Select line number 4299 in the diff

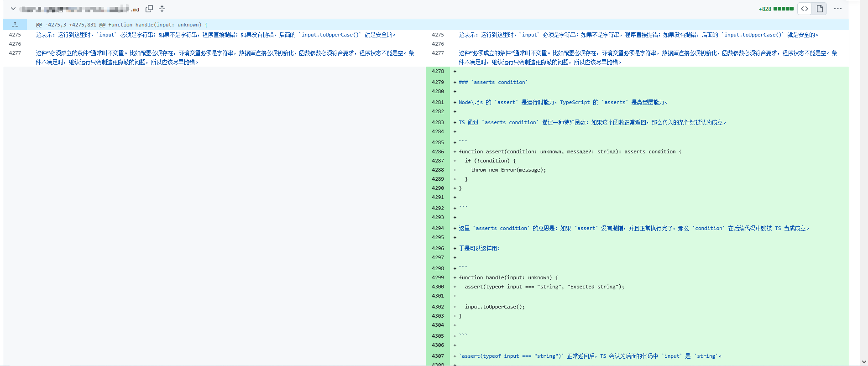(x=438, y=277)
